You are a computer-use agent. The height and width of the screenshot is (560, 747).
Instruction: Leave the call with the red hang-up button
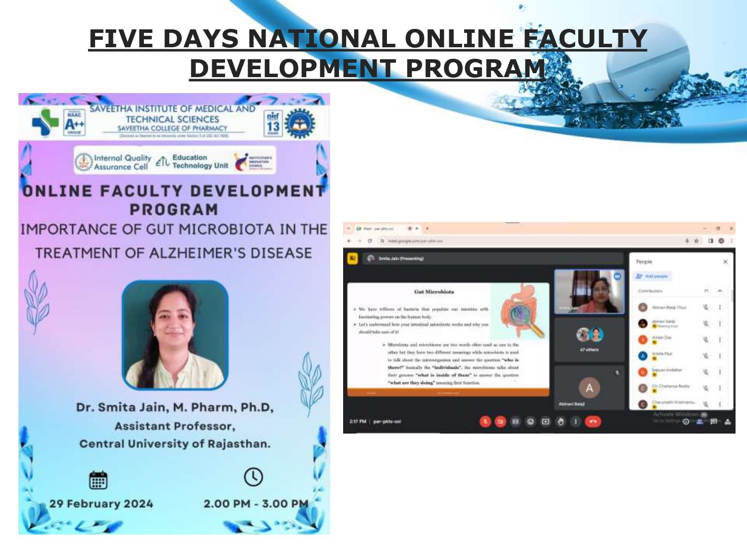point(593,422)
